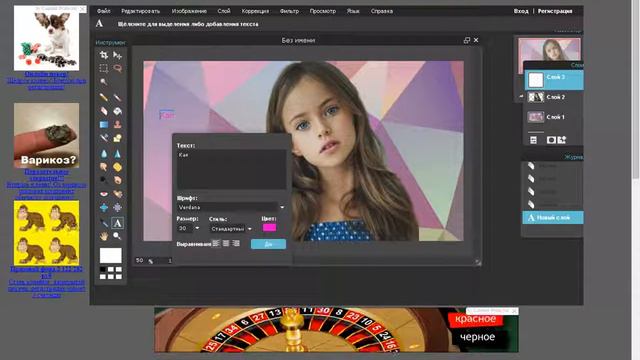Image resolution: width=640 pixels, height=360 pixels.
Task: Select the Move tool
Action: pyautogui.click(x=118, y=55)
